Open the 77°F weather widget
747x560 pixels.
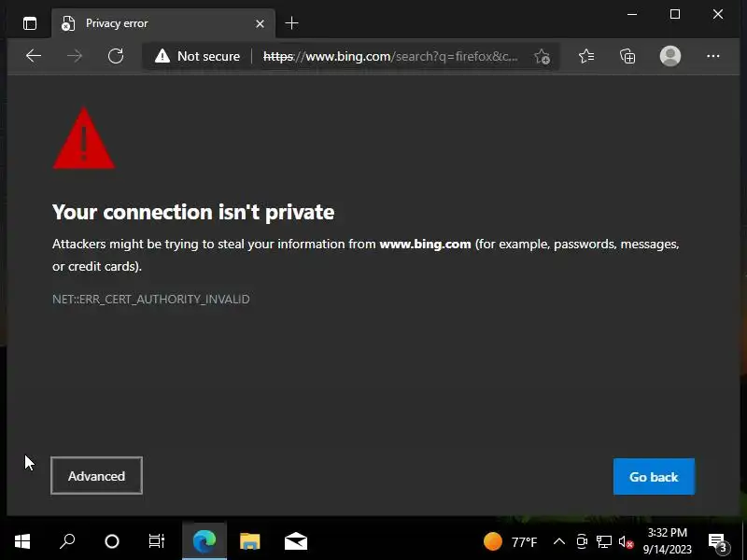point(510,542)
